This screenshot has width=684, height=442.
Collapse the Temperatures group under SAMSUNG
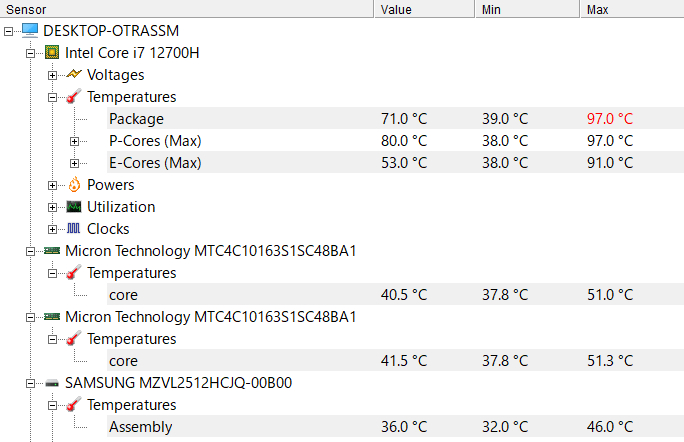coord(52,405)
